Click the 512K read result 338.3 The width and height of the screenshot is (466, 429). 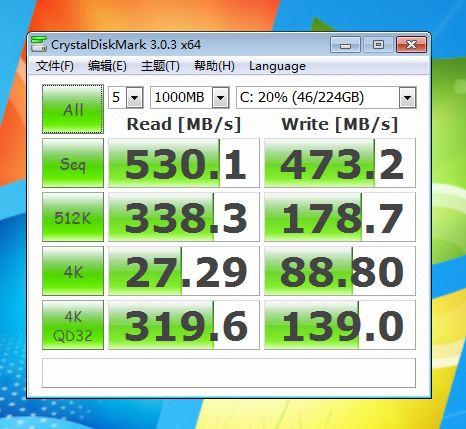coord(184,217)
